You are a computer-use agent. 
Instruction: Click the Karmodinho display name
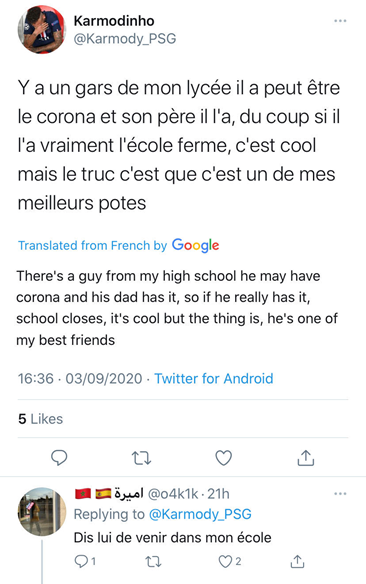(114, 21)
